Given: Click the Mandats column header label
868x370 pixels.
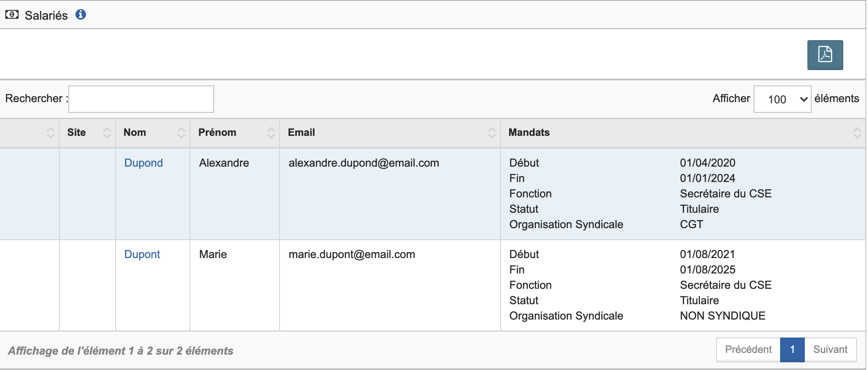Looking at the screenshot, I should tap(529, 132).
